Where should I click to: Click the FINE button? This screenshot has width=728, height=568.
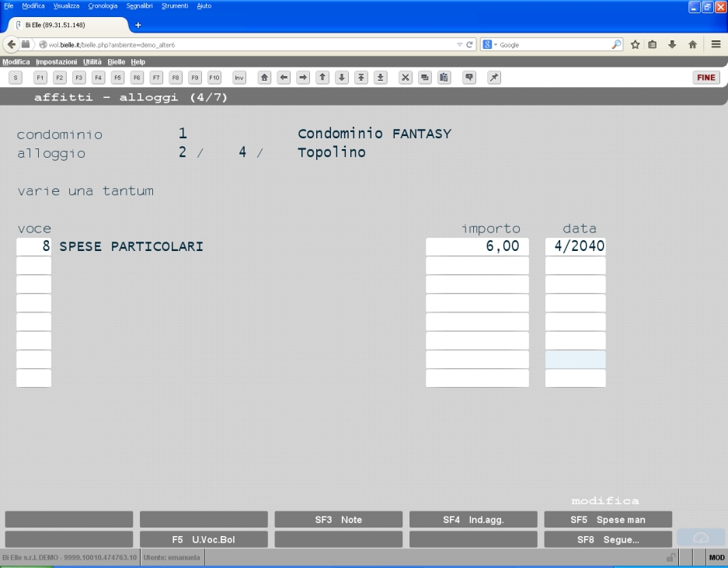pyautogui.click(x=706, y=78)
